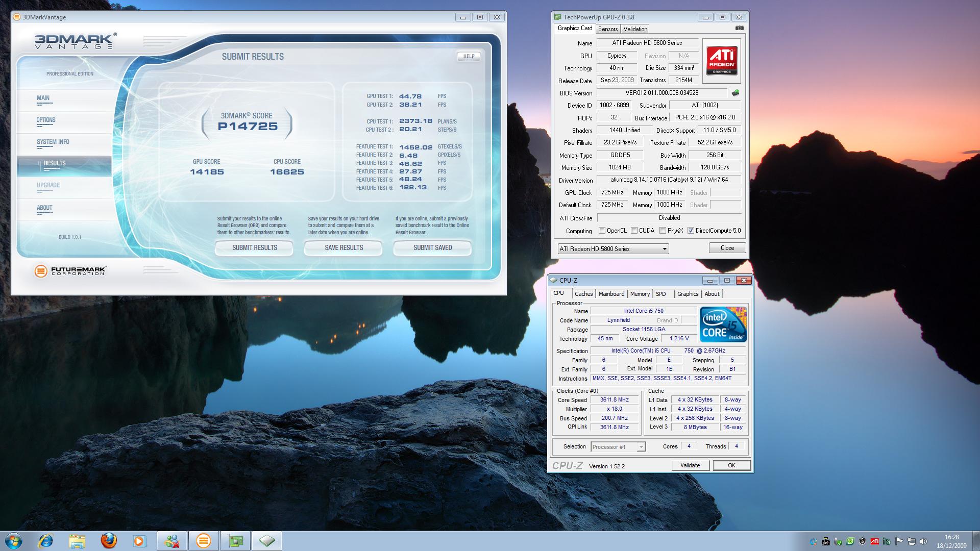Switch to Windows Live Messenger taskbar button
The height and width of the screenshot is (551, 980).
tap(172, 541)
